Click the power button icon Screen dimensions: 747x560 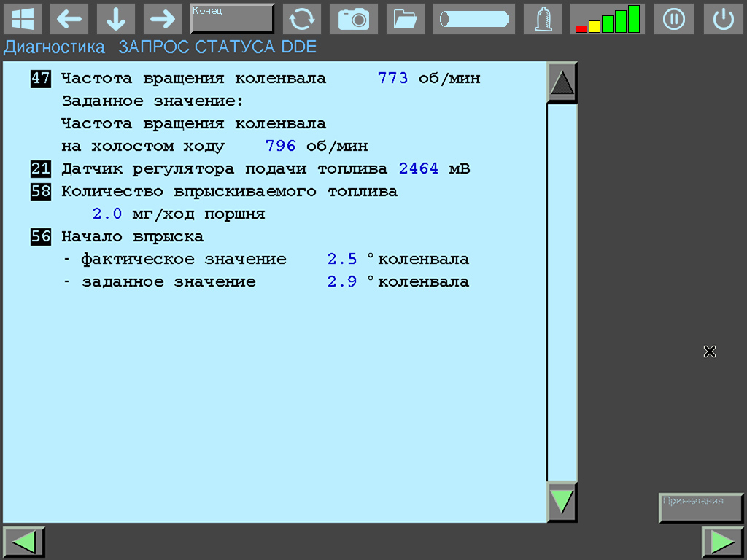723,19
